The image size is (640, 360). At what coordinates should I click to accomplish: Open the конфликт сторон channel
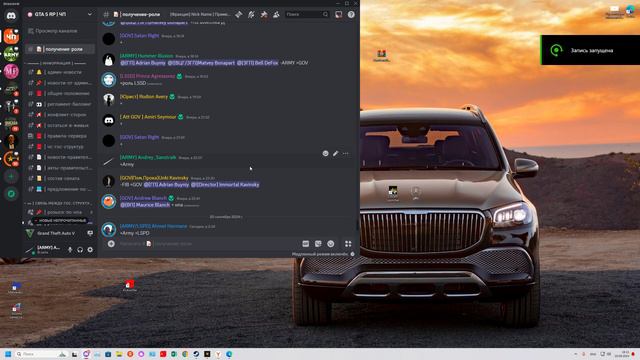pyautogui.click(x=60, y=115)
